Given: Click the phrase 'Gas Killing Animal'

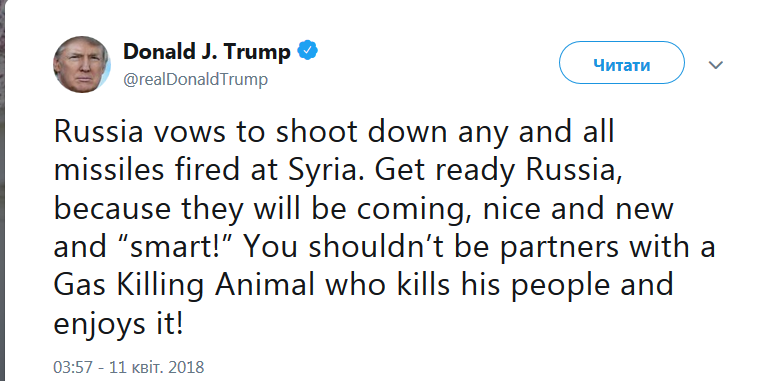Looking at the screenshot, I should (184, 286).
